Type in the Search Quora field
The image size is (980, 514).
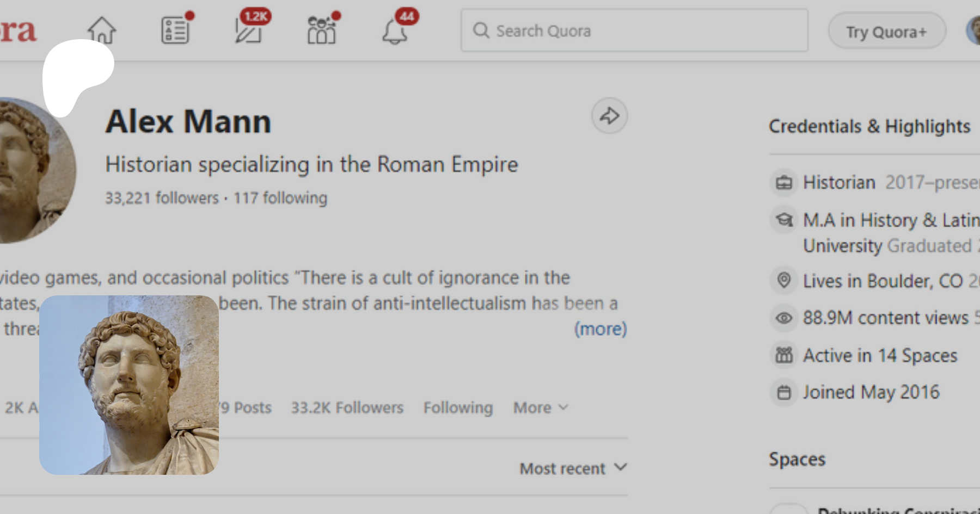pos(642,30)
